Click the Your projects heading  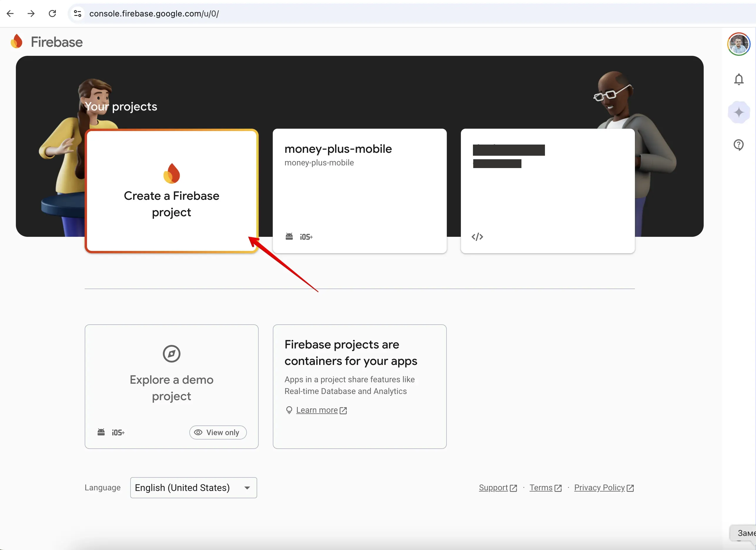(121, 107)
